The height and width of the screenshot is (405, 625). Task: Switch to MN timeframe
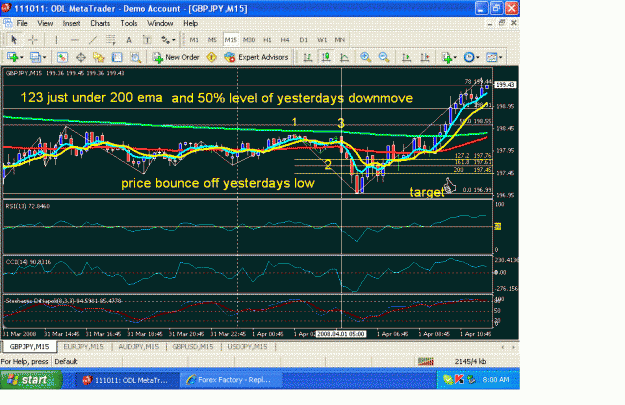click(x=339, y=39)
